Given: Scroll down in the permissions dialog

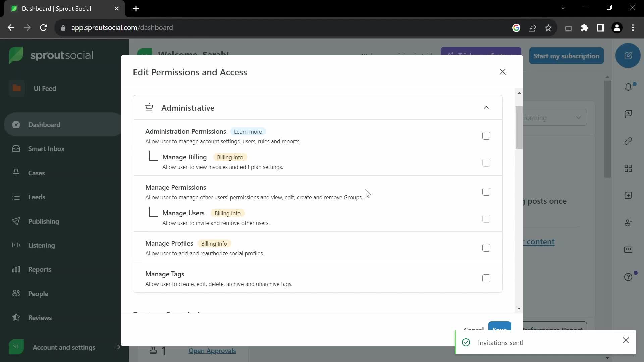Looking at the screenshot, I should tap(519, 308).
